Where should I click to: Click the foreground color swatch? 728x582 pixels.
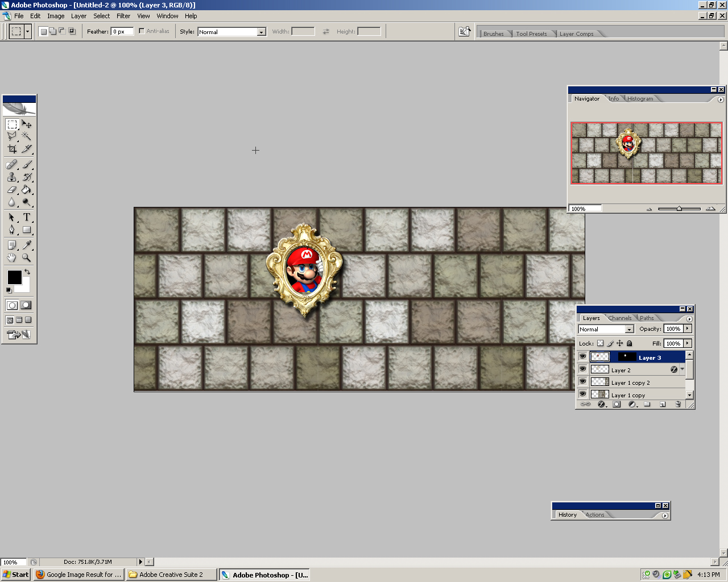14,277
